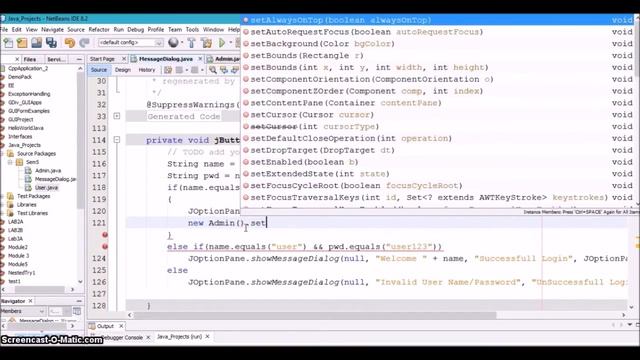640x360 pixels.
Task: Select setDefaultCloseOperation completion item
Action: pyautogui.click(x=438, y=138)
